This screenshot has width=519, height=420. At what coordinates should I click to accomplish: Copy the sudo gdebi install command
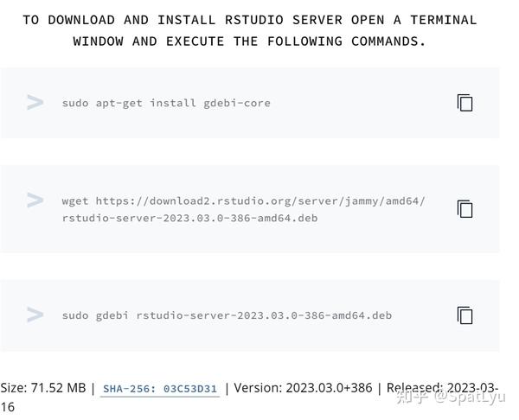click(x=465, y=315)
